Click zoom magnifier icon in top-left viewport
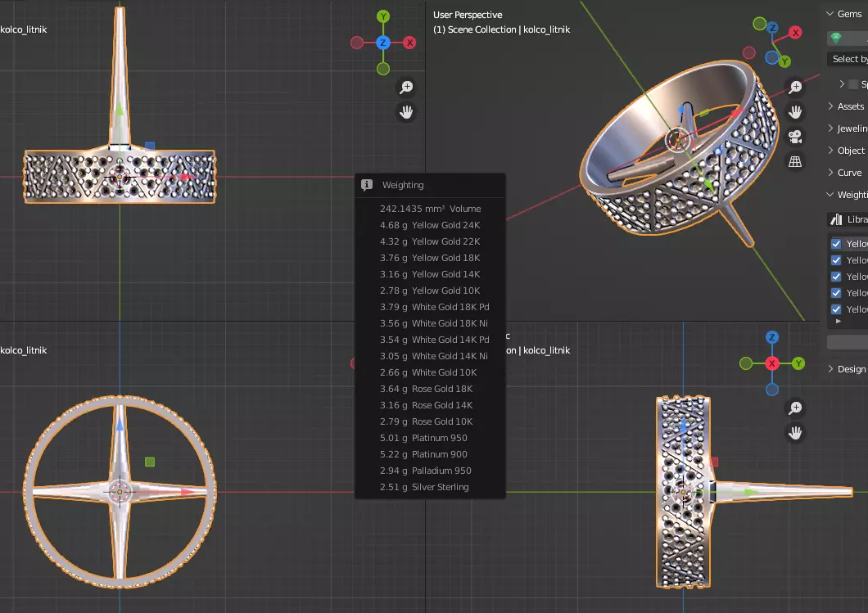 (406, 88)
